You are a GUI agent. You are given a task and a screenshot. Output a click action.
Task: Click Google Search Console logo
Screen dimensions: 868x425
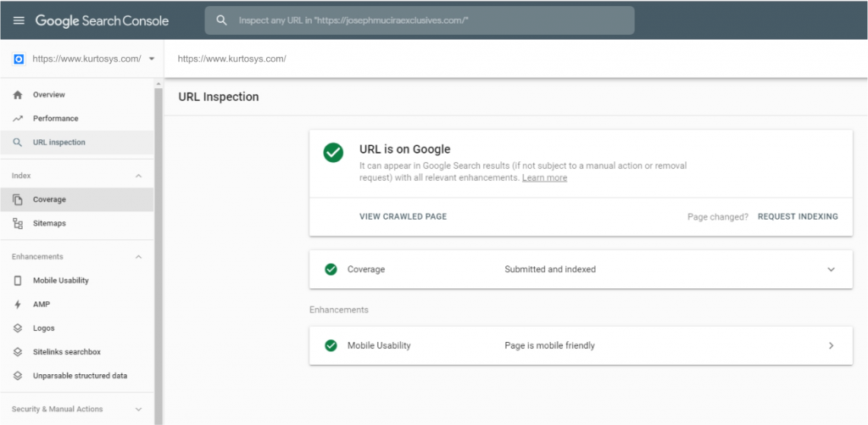tap(103, 20)
